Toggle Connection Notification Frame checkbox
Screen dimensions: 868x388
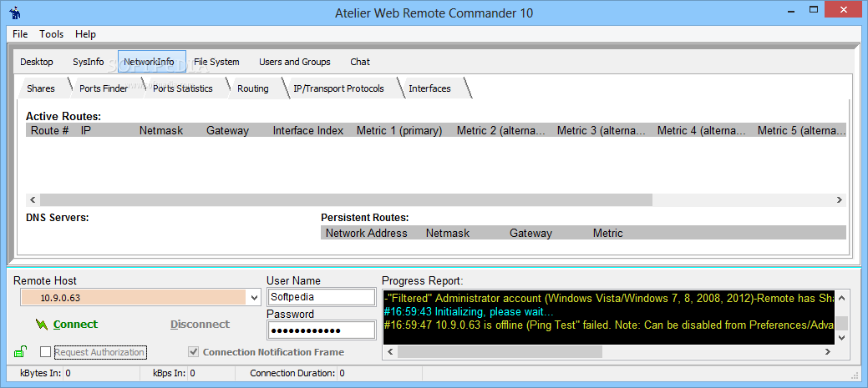194,352
